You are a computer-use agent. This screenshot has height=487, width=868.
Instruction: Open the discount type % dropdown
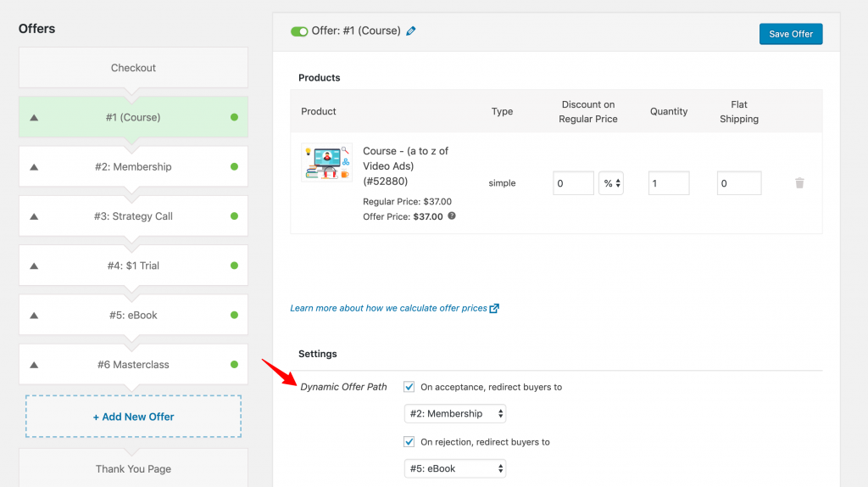(x=611, y=183)
